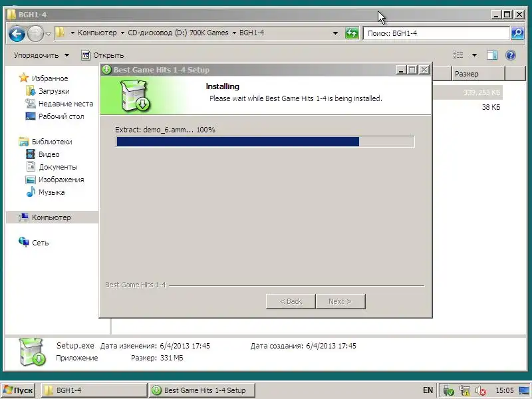Click the Setup.exe name in details pane
Screen dimensions: 532x399
coord(75,345)
